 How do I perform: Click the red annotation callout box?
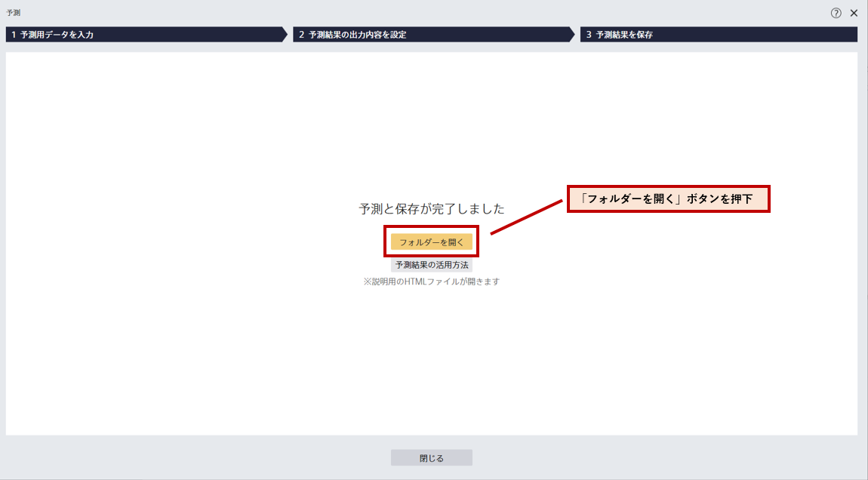point(667,198)
